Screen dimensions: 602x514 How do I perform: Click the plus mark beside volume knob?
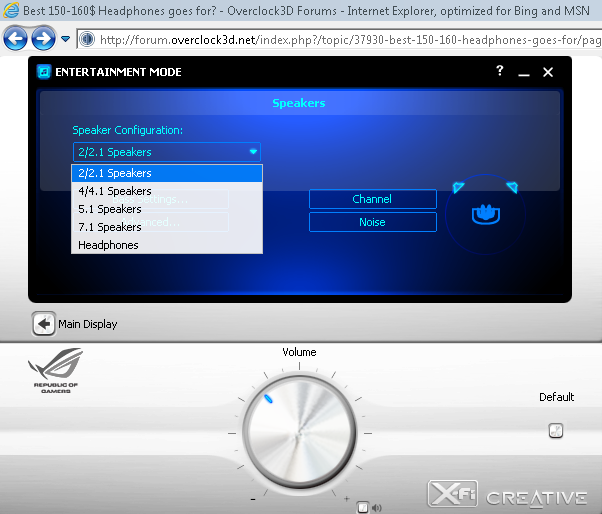[x=347, y=499]
